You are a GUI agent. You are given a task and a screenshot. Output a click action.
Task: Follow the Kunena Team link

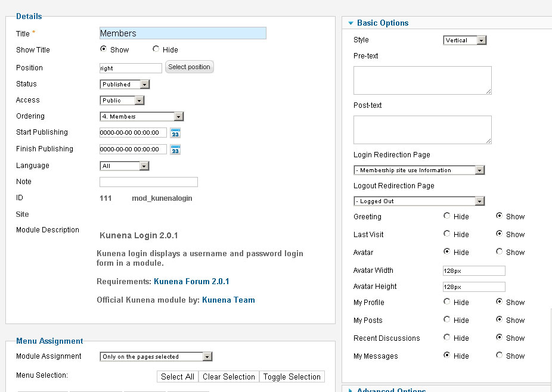[x=228, y=300]
